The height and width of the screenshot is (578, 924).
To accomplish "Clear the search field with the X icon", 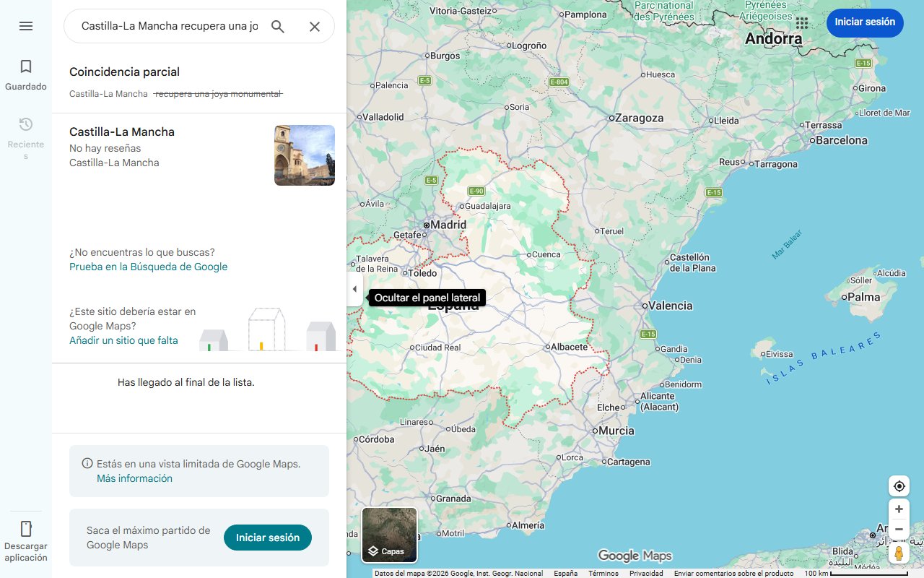I will [315, 26].
